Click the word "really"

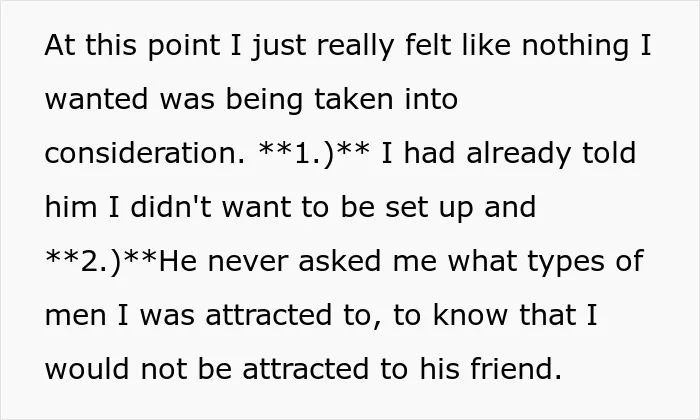coord(355,46)
